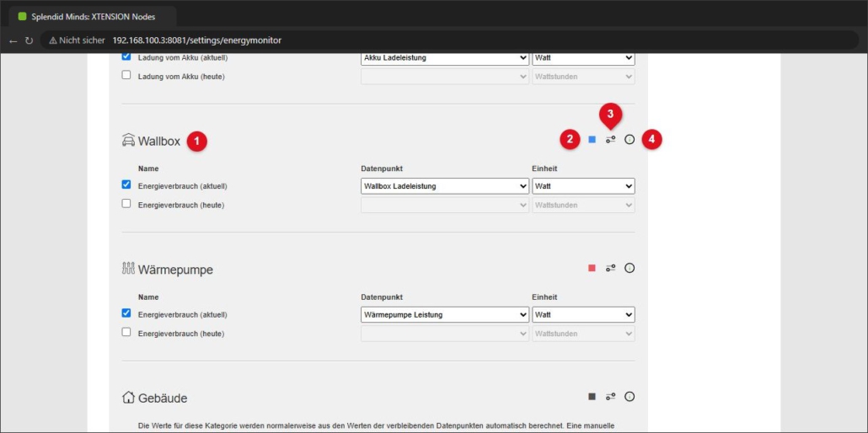Open Wallbox Watt unit dropdown
868x433 pixels.
[583, 186]
